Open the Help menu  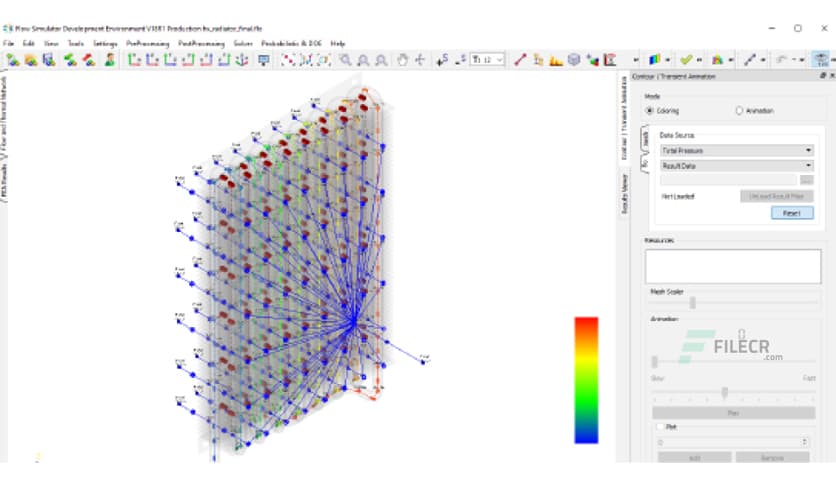point(338,43)
